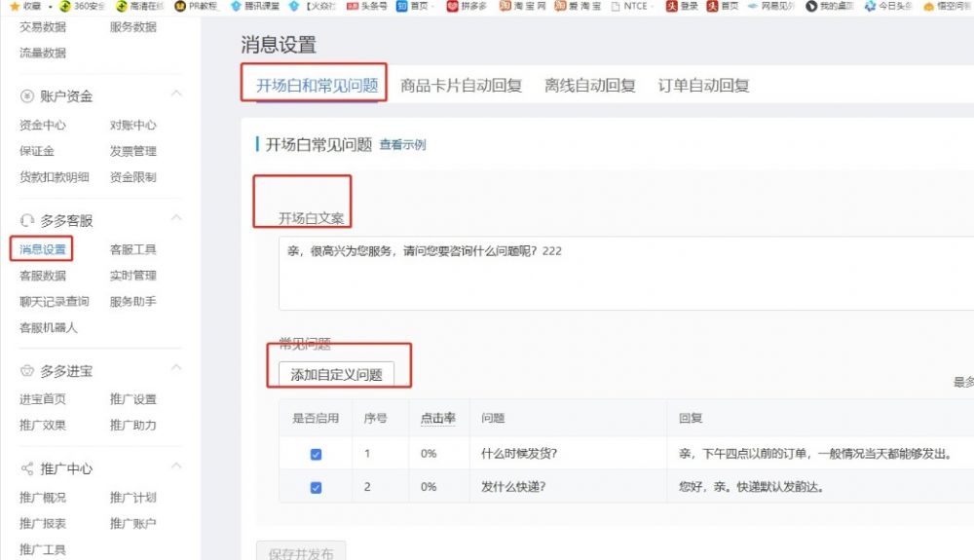Collapse the 账户资金 section chevron
The width and height of the screenshot is (974, 560).
tap(176, 93)
